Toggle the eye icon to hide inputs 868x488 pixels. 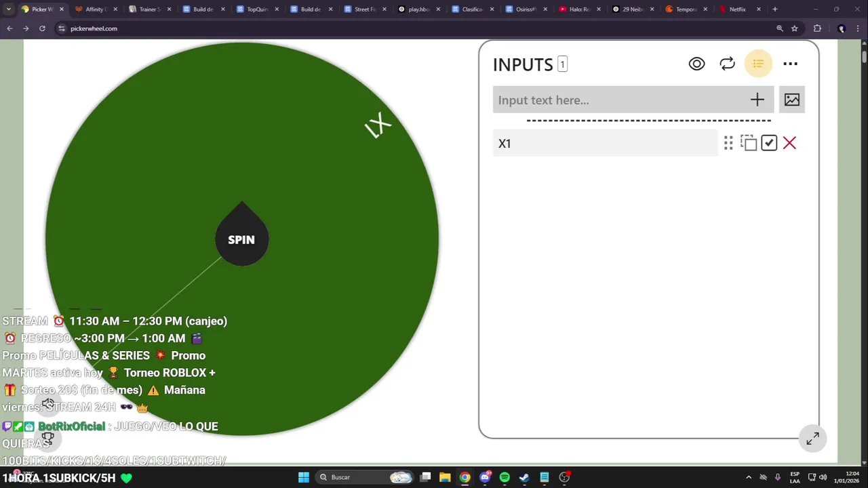(x=696, y=64)
